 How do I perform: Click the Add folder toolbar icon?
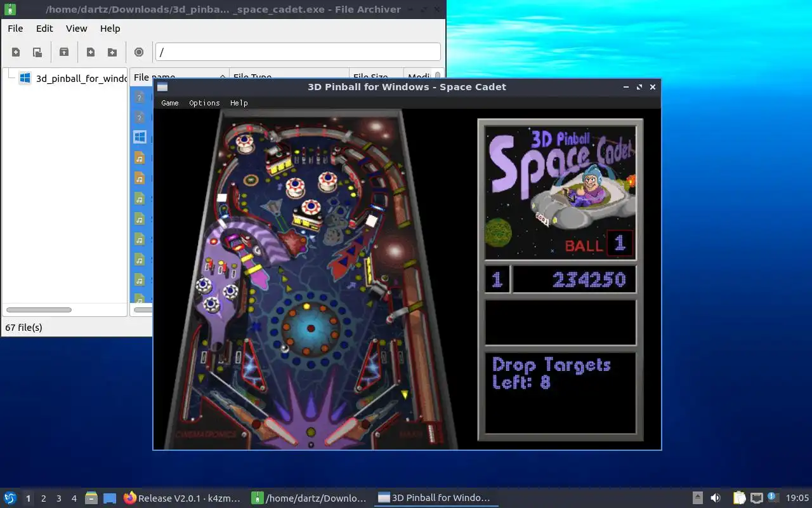point(112,52)
